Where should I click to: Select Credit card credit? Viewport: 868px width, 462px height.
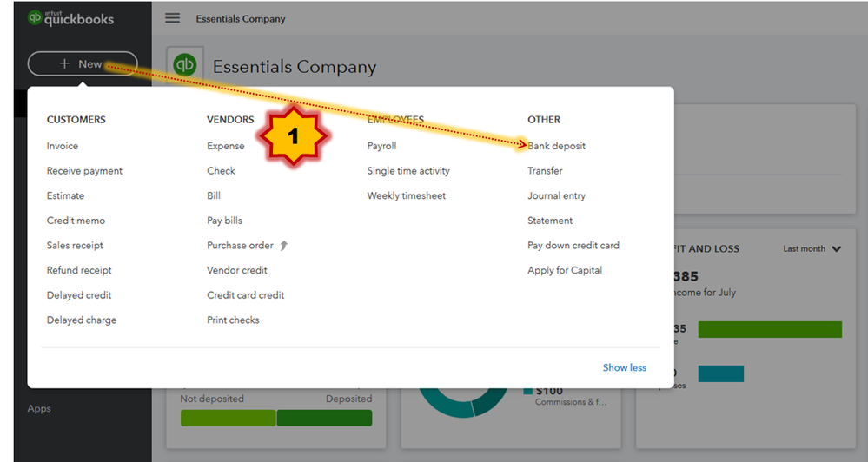[246, 295]
